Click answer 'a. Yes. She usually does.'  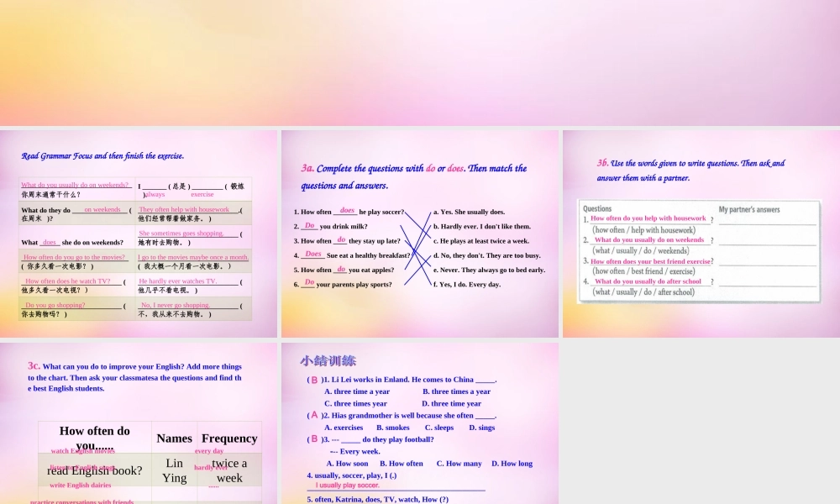click(x=470, y=212)
